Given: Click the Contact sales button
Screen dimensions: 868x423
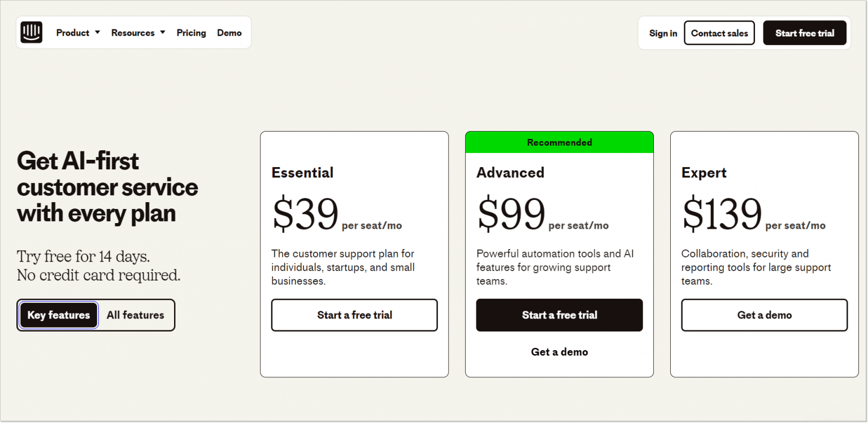Looking at the screenshot, I should (x=719, y=33).
